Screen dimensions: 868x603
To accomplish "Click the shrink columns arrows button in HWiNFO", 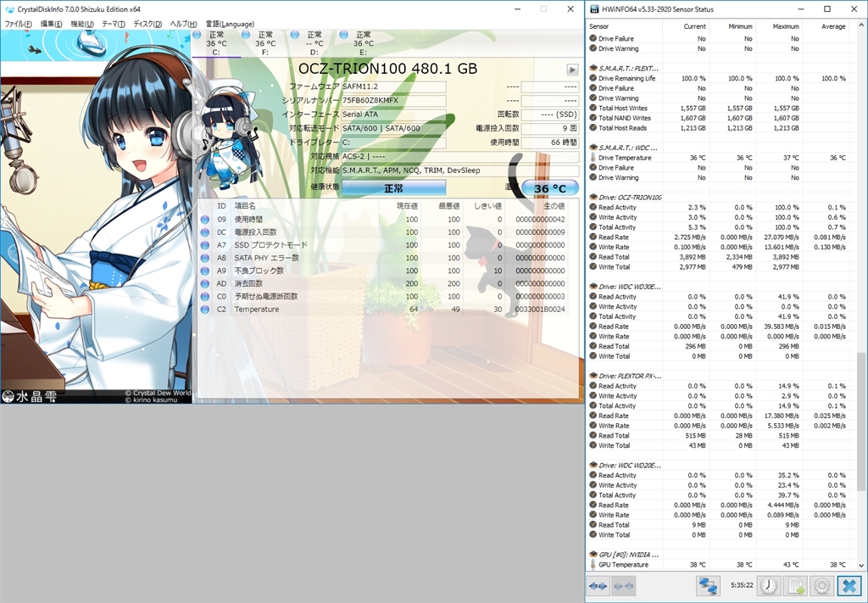I will 624,586.
